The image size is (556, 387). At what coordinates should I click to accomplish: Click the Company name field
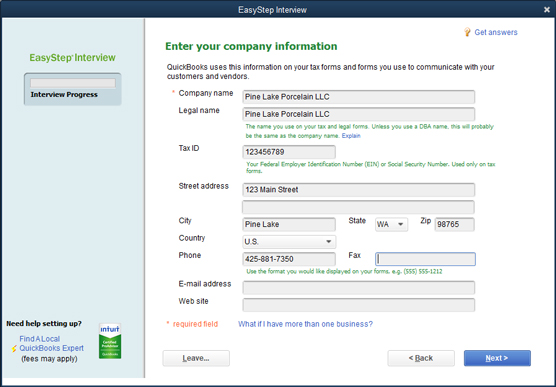point(358,97)
